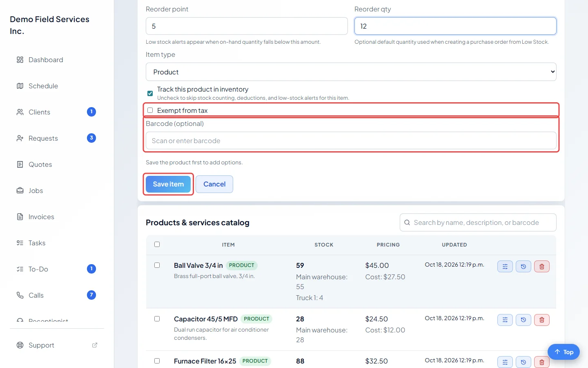Open the To-Do checklist icon

(20, 269)
